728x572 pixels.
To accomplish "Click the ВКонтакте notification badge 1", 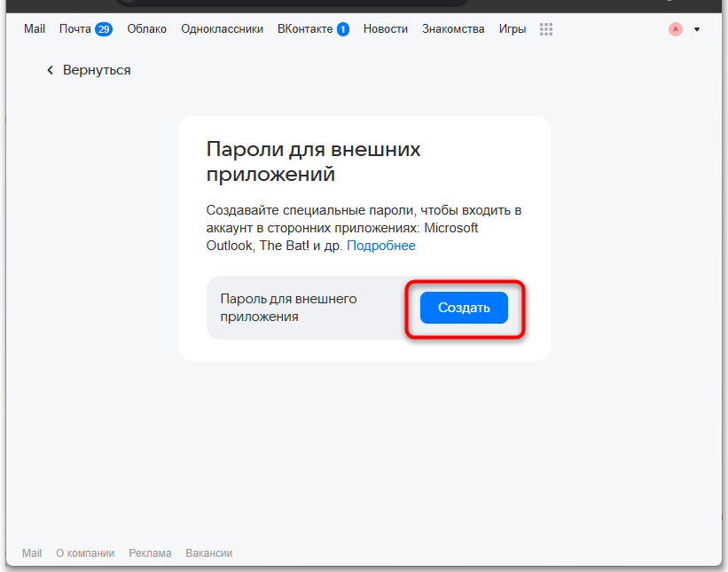I will click(x=342, y=29).
